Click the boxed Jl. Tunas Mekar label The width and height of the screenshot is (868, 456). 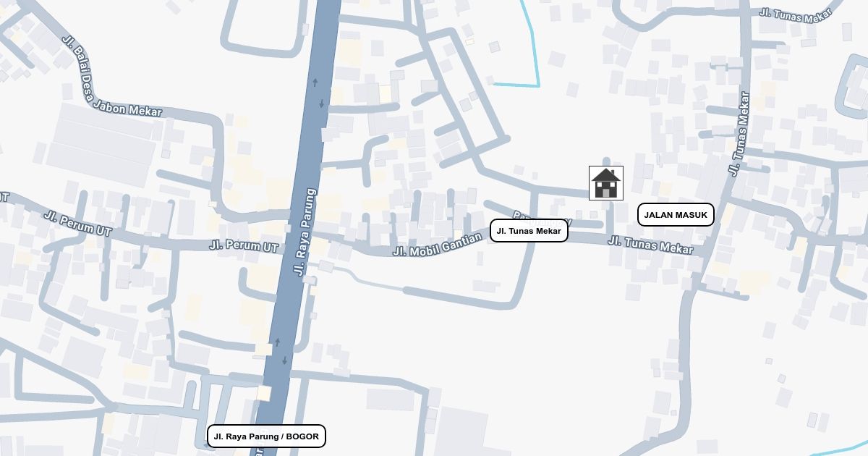tap(529, 231)
